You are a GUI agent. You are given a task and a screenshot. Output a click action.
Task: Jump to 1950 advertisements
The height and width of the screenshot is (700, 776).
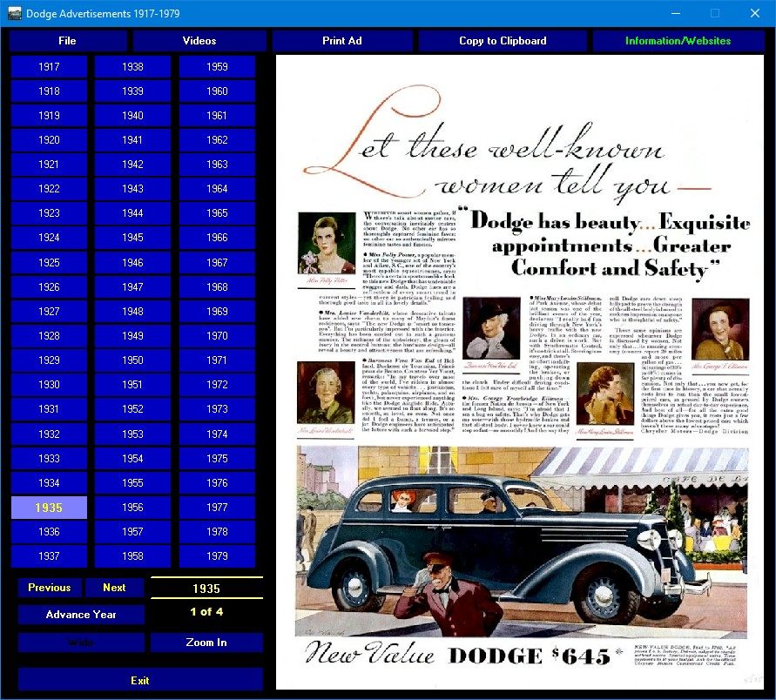(x=132, y=360)
